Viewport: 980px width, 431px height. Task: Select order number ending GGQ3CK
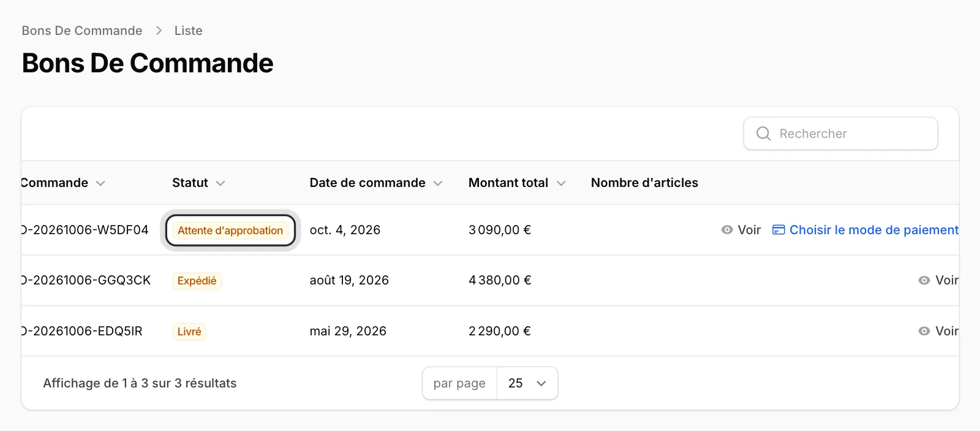coord(86,280)
